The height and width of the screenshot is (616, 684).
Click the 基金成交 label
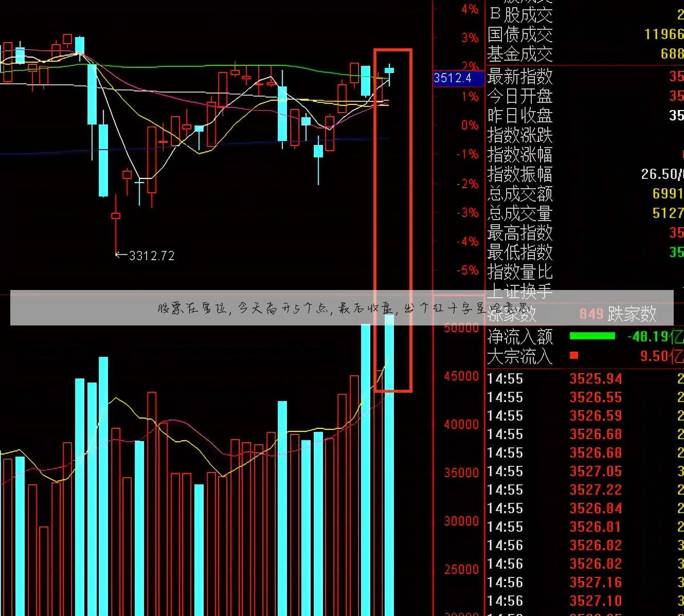(520, 53)
